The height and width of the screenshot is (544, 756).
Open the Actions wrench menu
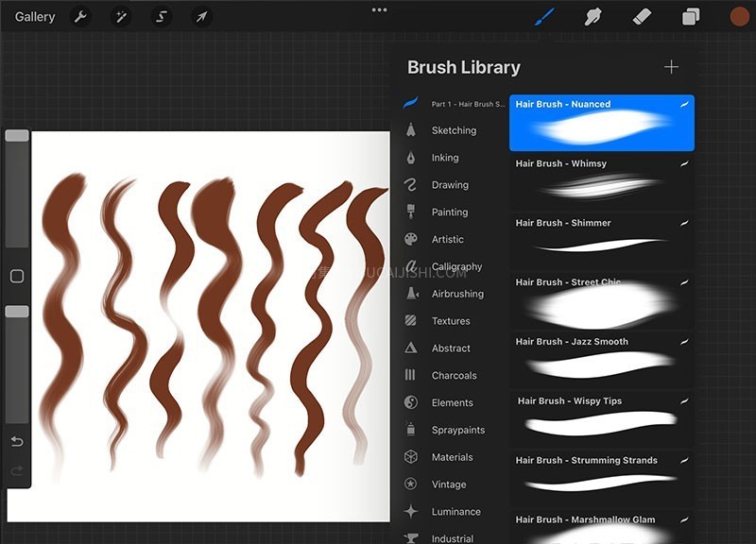click(x=80, y=17)
